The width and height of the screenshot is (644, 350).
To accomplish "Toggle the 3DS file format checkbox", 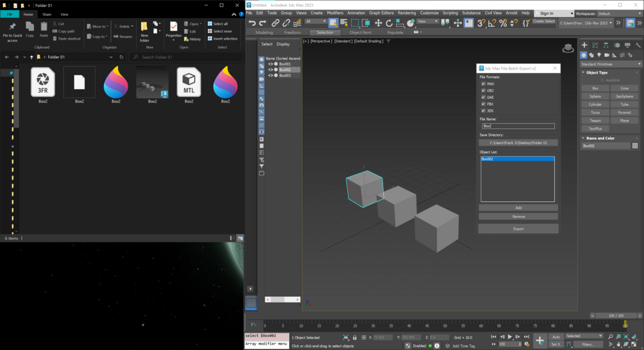I will 483,110.
